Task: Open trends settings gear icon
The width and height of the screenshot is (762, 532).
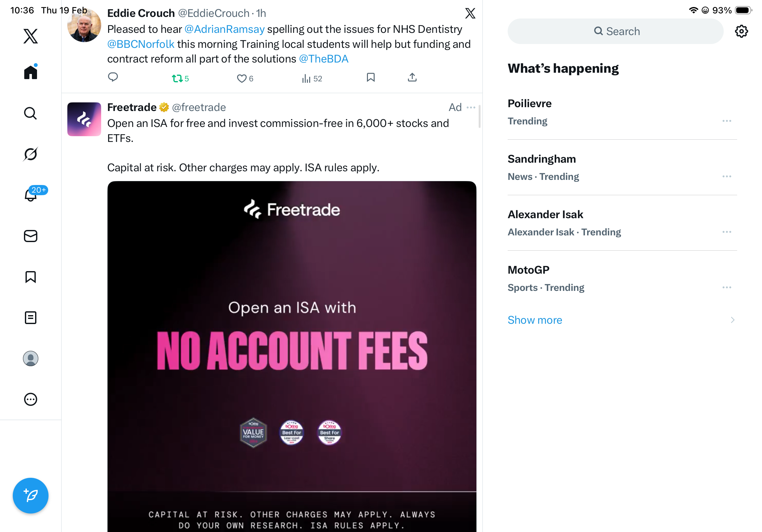Action: pos(741,31)
